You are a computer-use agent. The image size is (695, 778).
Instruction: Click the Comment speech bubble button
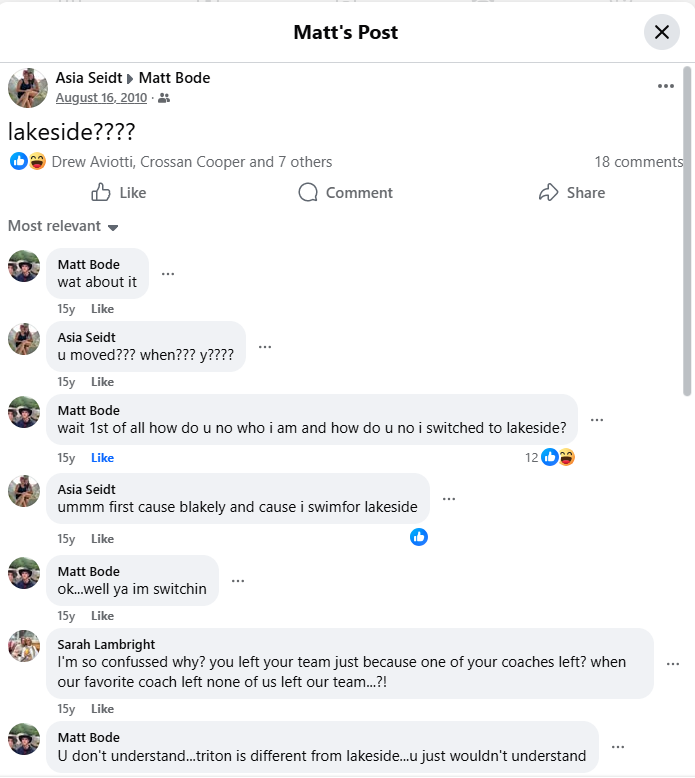[x=346, y=193]
